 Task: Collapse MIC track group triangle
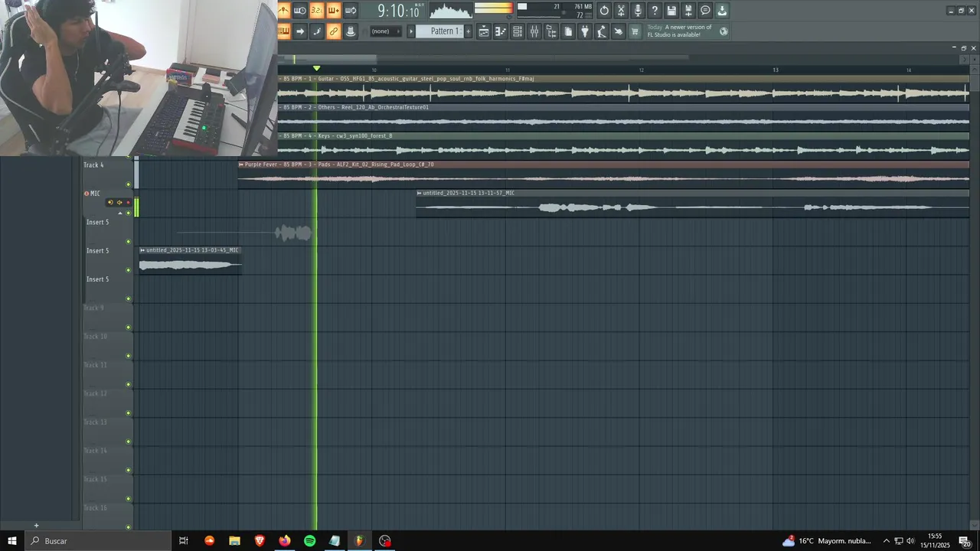point(119,213)
